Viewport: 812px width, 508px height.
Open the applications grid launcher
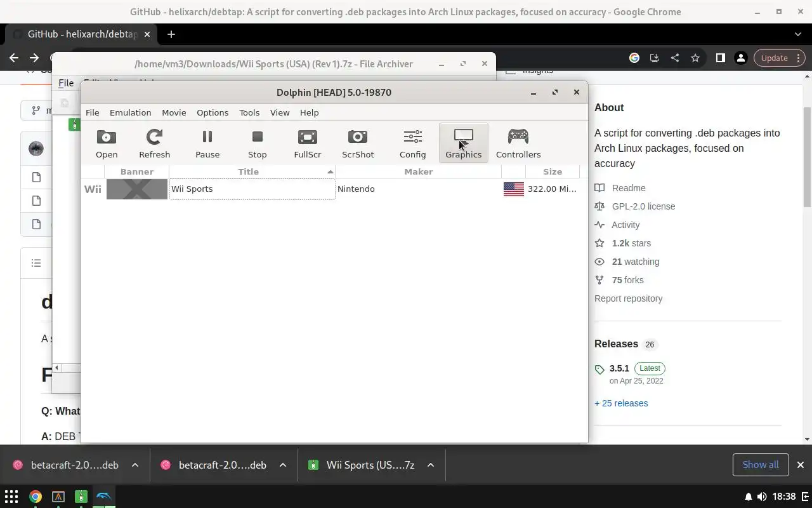[11, 497]
